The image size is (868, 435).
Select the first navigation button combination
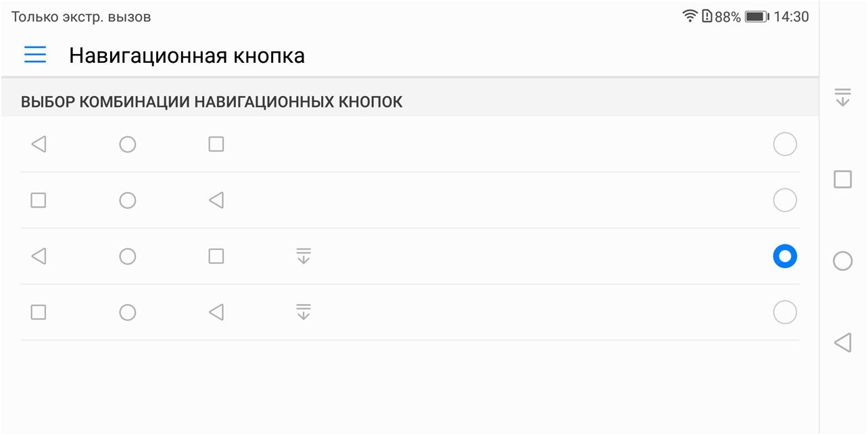(x=784, y=144)
